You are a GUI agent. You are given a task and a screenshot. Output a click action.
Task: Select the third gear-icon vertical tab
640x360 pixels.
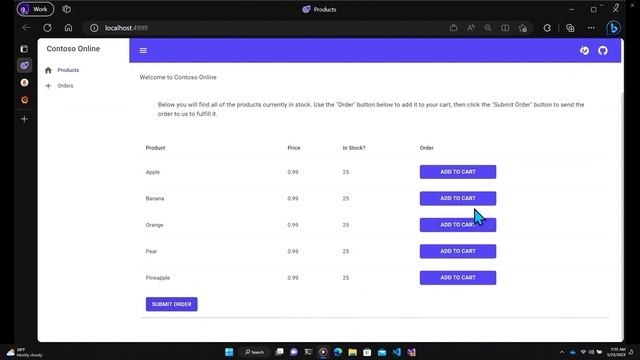[x=24, y=100]
